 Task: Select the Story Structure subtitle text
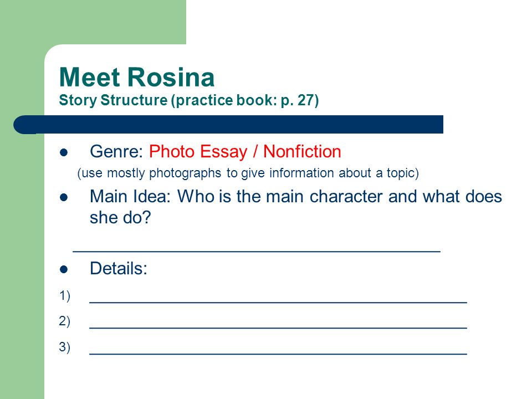(189, 100)
